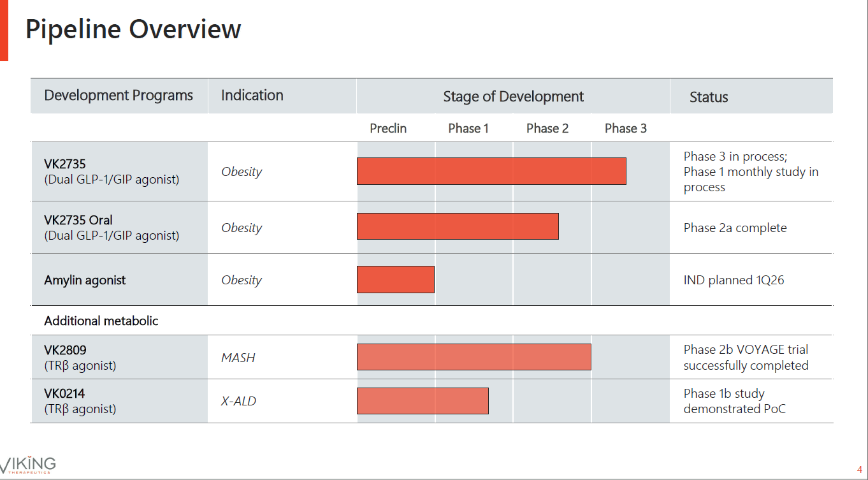Select the VK2735 Oral progress bar
Viewport: 868px width, 480px height.
tap(458, 226)
